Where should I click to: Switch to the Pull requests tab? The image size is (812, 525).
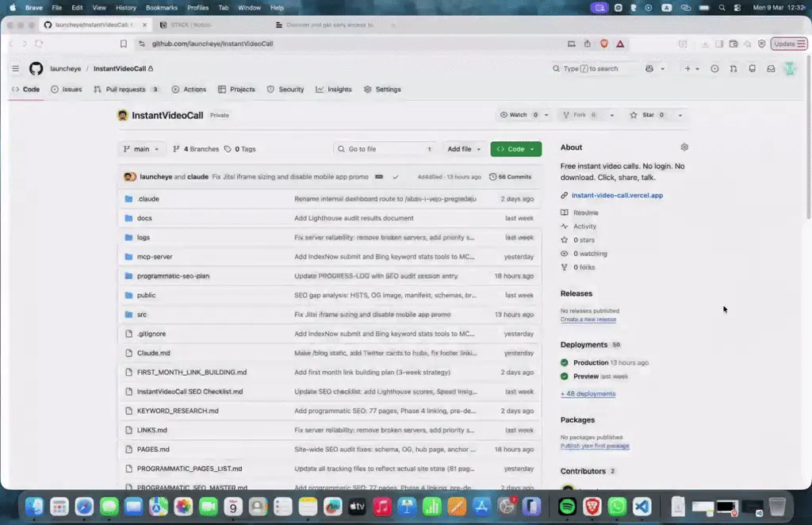126,90
